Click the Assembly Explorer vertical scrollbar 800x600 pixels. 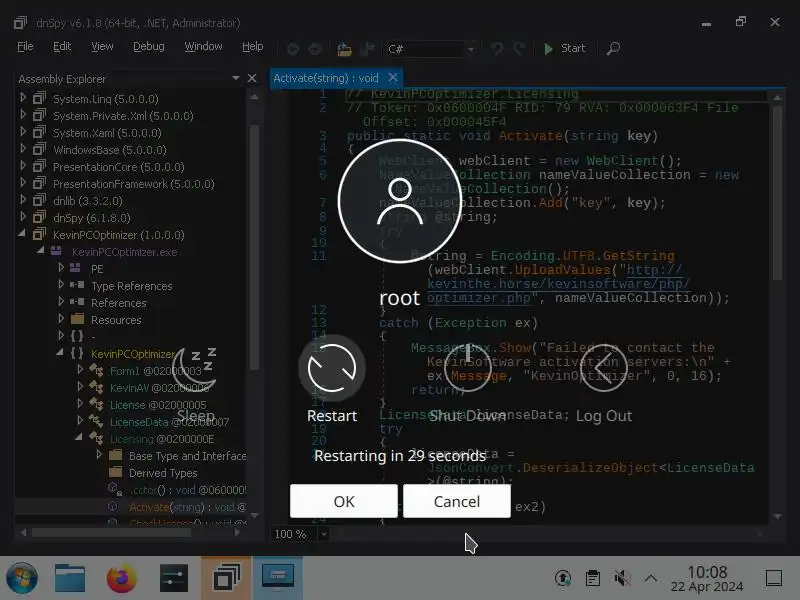[x=254, y=247]
